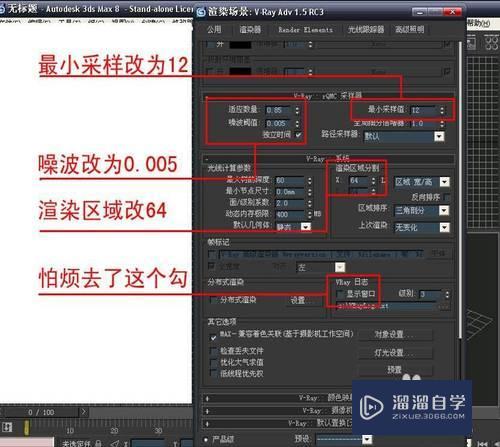The height and width of the screenshot is (447, 500).
Task: Click the upper black color swatch
Action: pyautogui.click(x=240, y=45)
